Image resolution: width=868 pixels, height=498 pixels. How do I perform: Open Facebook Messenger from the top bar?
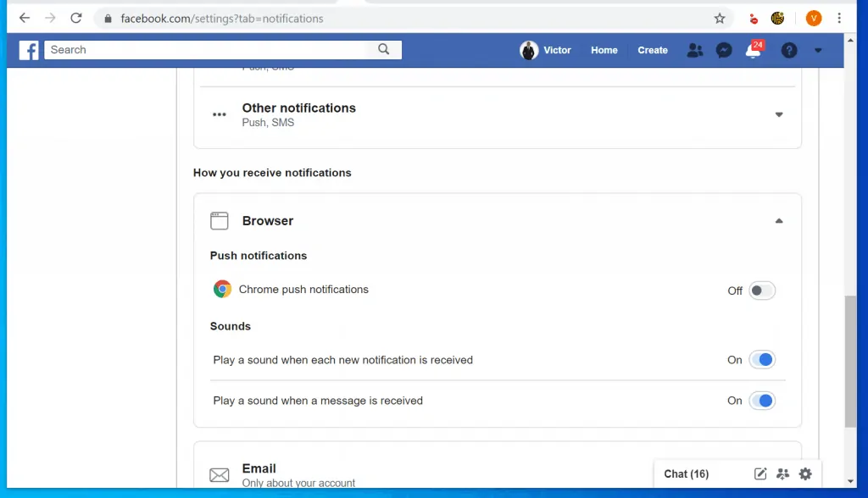[723, 51]
